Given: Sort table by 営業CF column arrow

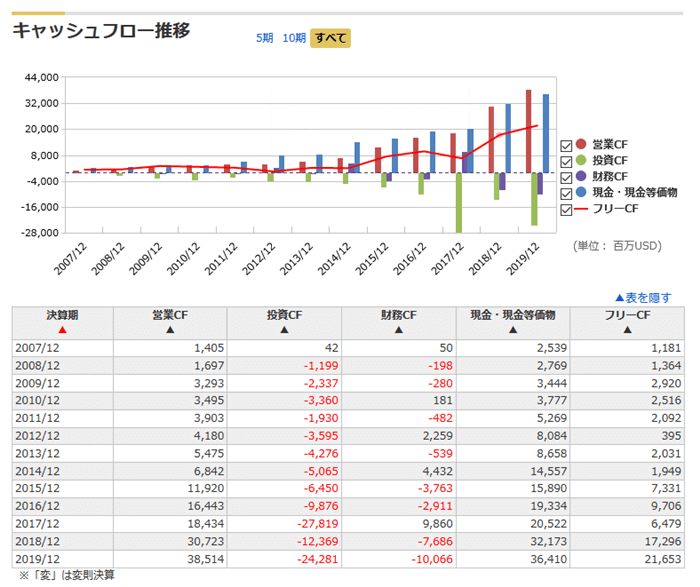Looking at the screenshot, I should pos(169,329).
